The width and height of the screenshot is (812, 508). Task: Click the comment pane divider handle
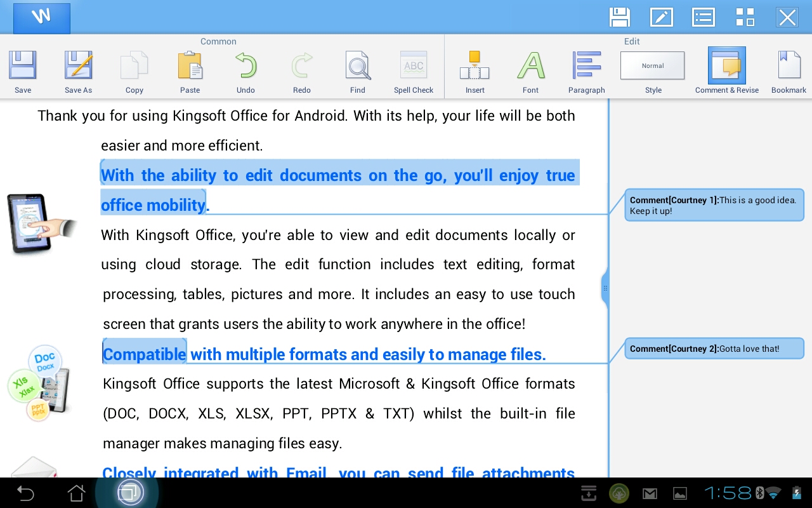tap(605, 288)
